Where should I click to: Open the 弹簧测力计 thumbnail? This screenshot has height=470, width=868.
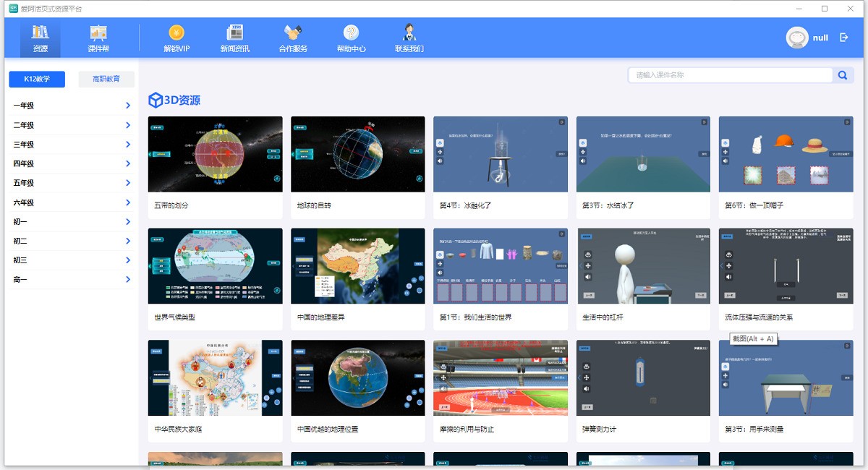643,378
